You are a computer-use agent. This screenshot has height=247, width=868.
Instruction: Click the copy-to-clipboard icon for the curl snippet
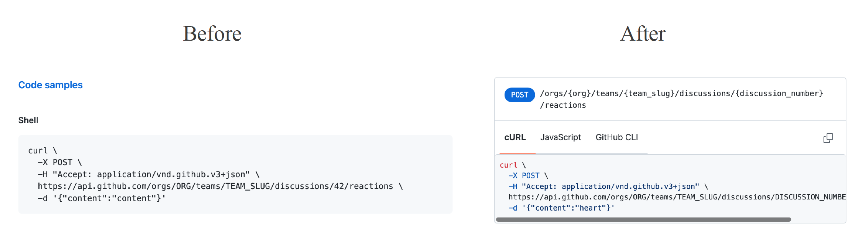point(828,137)
